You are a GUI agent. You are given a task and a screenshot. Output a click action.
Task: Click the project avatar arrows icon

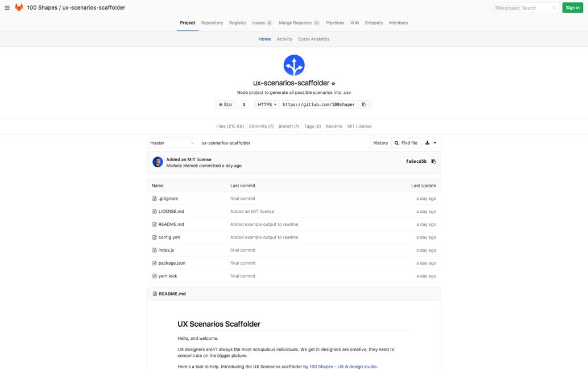[294, 65]
